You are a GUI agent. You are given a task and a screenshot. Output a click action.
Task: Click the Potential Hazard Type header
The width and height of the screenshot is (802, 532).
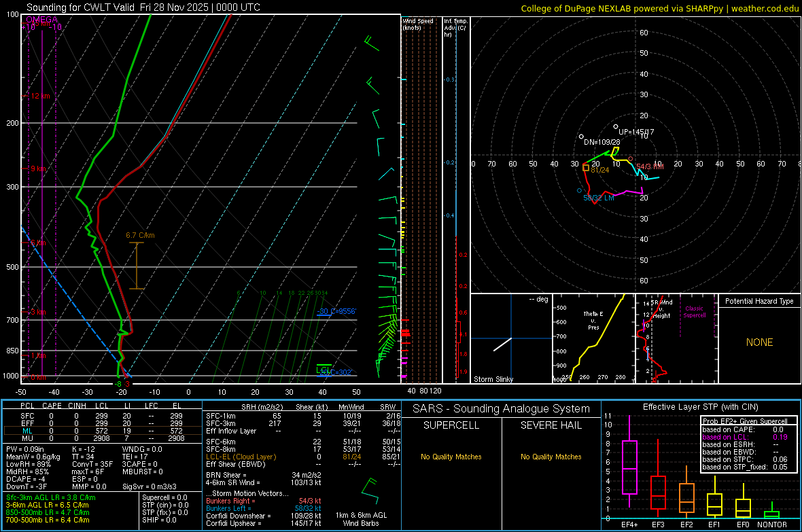pyautogui.click(x=759, y=301)
